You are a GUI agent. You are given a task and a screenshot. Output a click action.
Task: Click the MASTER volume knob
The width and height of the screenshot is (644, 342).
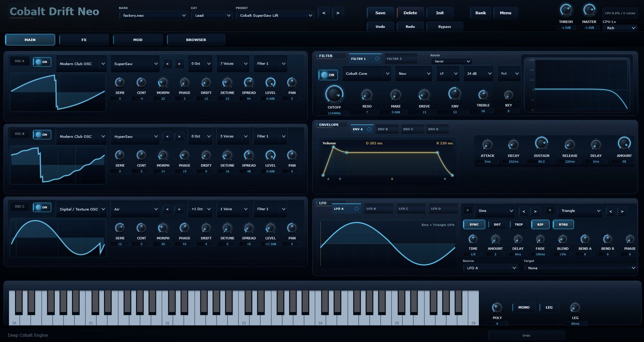click(589, 10)
